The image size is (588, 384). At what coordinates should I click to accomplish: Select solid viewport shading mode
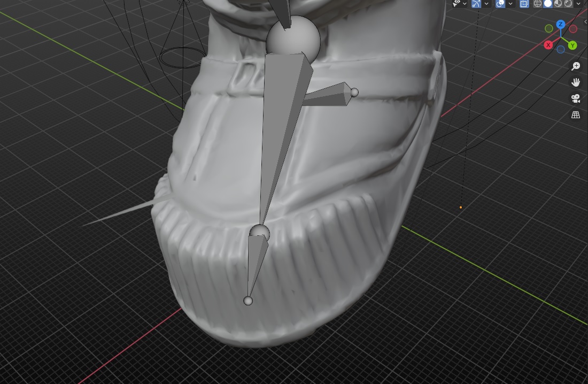548,4
